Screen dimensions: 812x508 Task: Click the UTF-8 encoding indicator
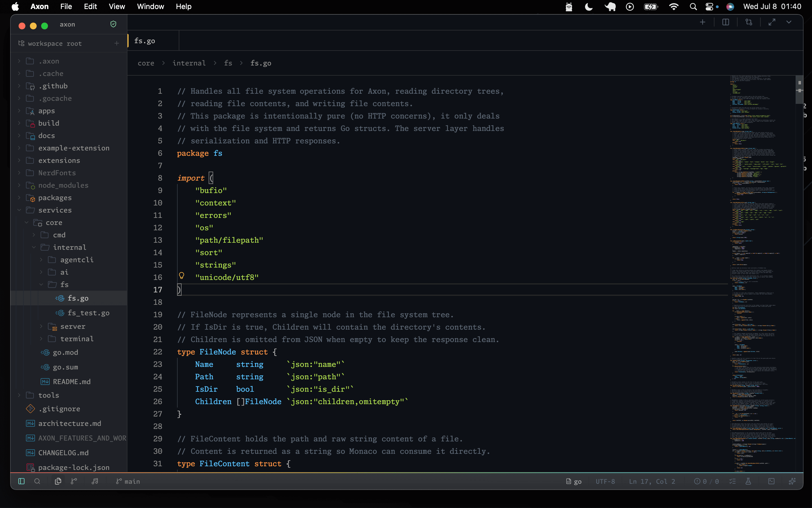(x=605, y=481)
